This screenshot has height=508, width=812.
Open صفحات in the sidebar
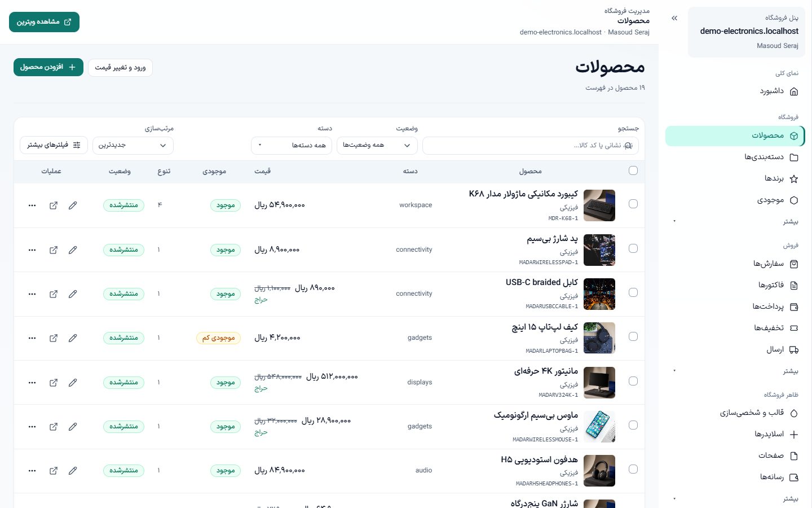pos(735,456)
